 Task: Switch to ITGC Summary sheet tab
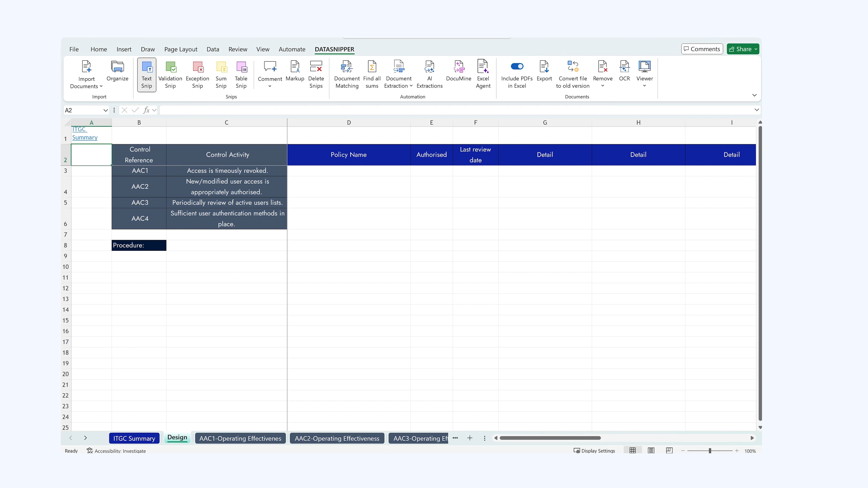coord(134,438)
